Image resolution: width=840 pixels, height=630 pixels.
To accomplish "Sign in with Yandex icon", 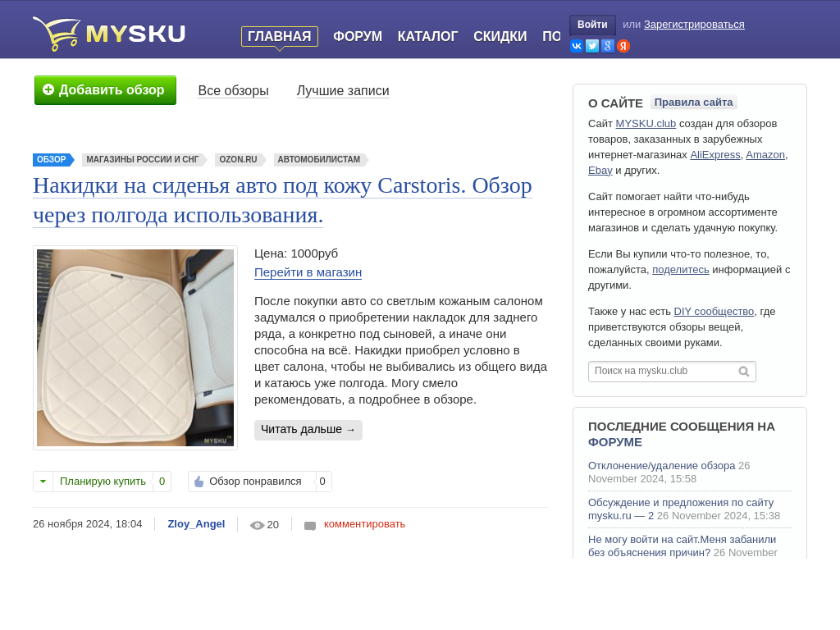I will 623,46.
